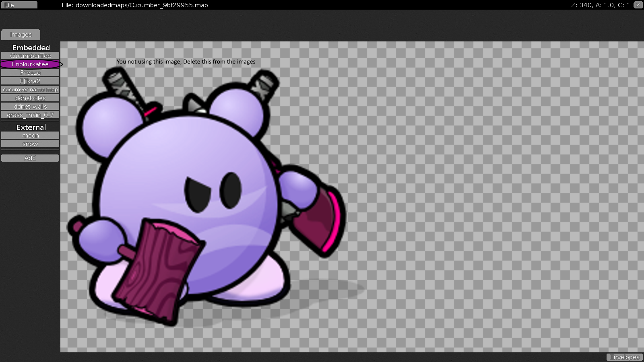
Task: Open the ddnet-tiles image entry
Action: coord(30,98)
